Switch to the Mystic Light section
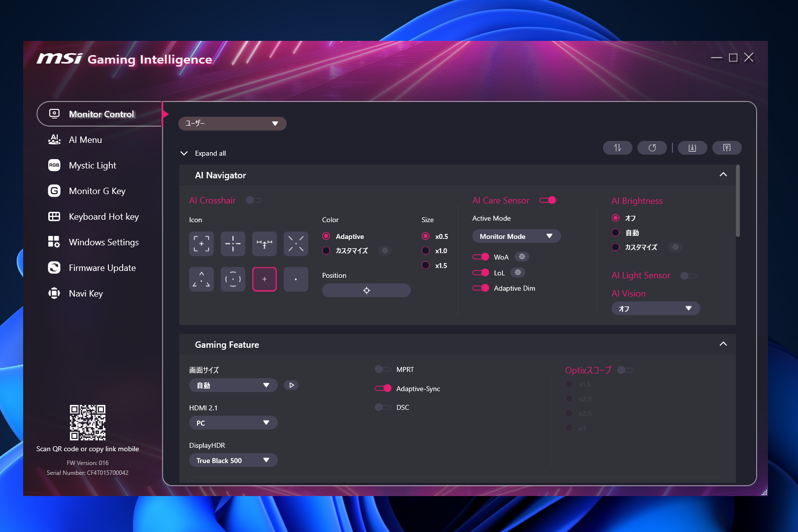 click(x=92, y=165)
